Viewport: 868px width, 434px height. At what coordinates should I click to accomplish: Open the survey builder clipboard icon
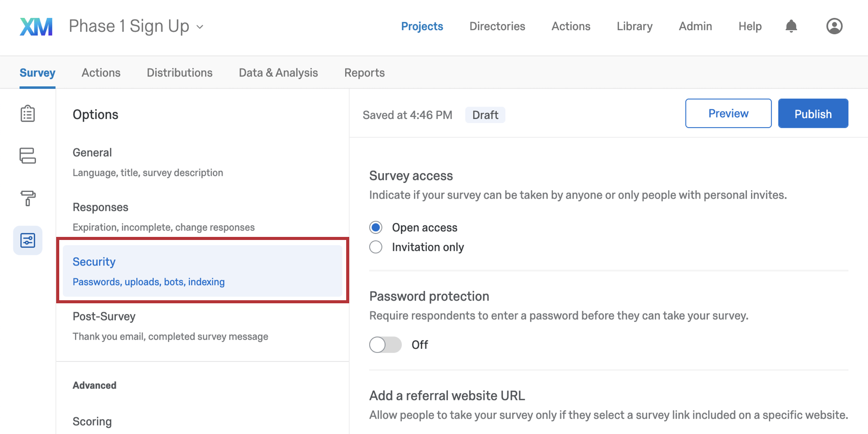pos(28,113)
